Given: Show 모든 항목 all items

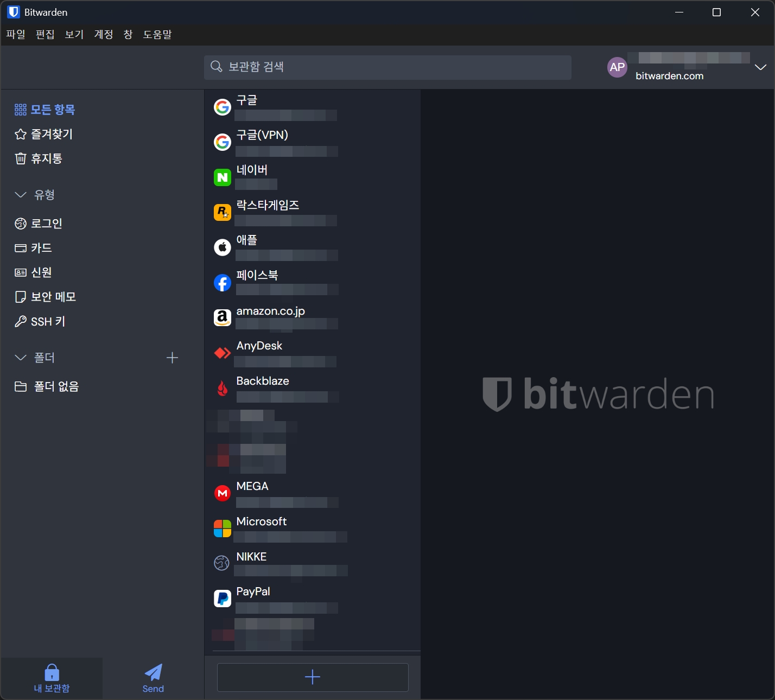Looking at the screenshot, I should 45,110.
